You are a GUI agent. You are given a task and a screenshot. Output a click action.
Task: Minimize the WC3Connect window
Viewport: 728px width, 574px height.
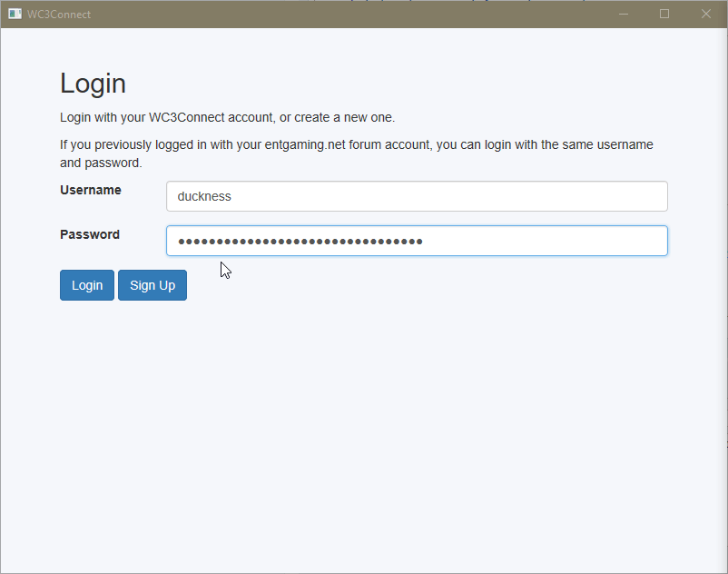pyautogui.click(x=624, y=14)
